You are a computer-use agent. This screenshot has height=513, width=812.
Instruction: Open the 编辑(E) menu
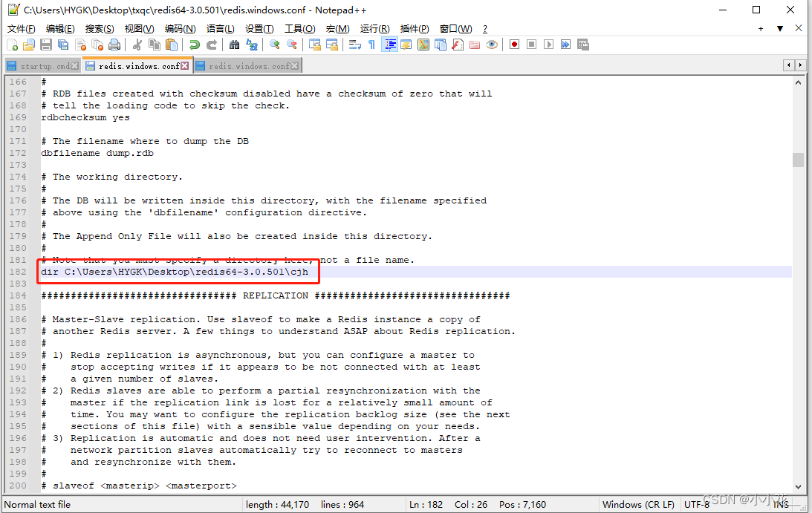click(60, 29)
